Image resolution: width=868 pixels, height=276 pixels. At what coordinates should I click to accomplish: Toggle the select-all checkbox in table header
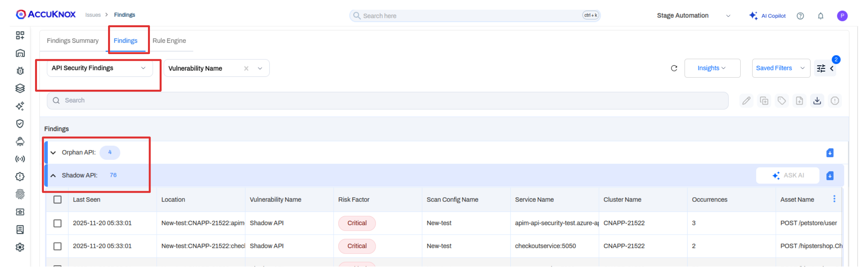click(58, 200)
